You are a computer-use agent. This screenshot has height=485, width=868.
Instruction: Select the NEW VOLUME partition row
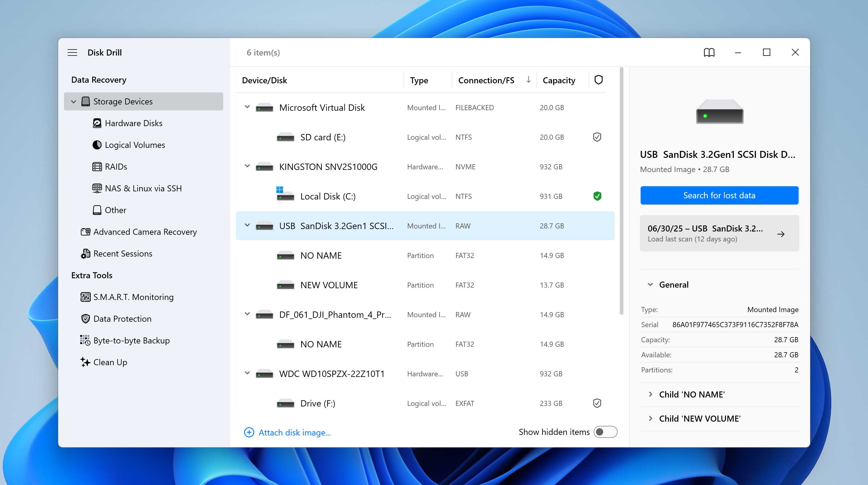[425, 285]
